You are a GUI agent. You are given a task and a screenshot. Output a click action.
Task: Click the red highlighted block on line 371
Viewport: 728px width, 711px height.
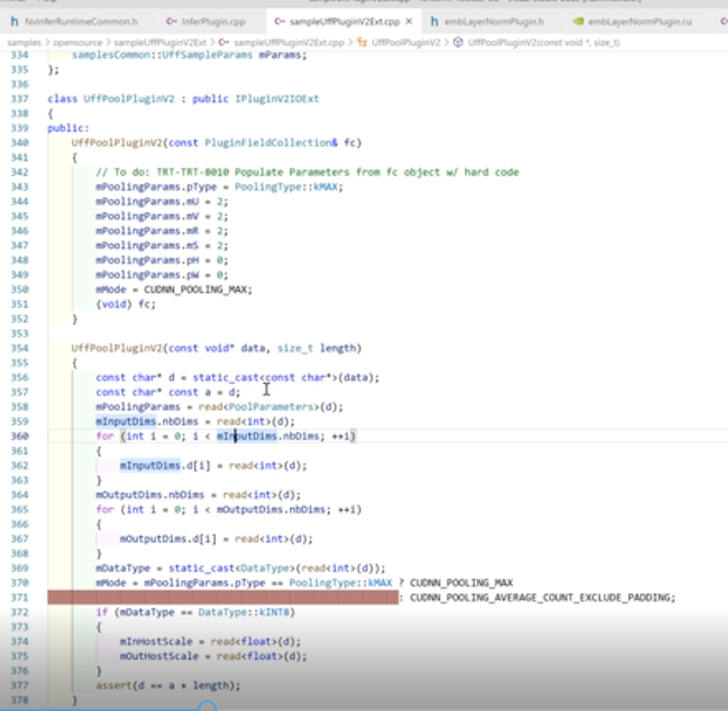click(x=223, y=598)
